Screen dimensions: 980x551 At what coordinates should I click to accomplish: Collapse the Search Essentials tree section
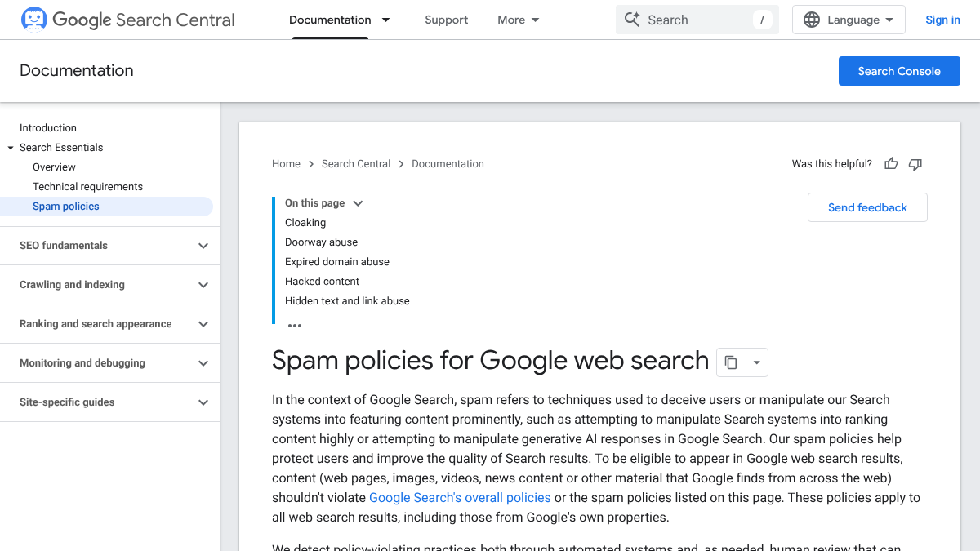click(x=11, y=148)
